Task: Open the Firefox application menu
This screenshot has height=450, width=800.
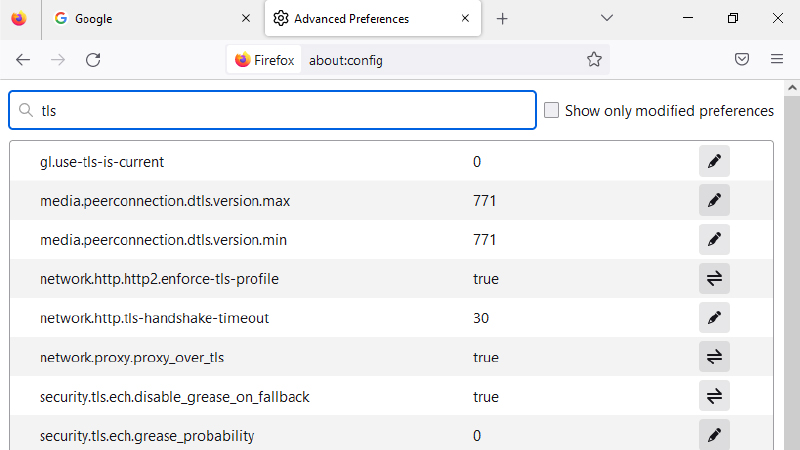Action: pos(777,59)
